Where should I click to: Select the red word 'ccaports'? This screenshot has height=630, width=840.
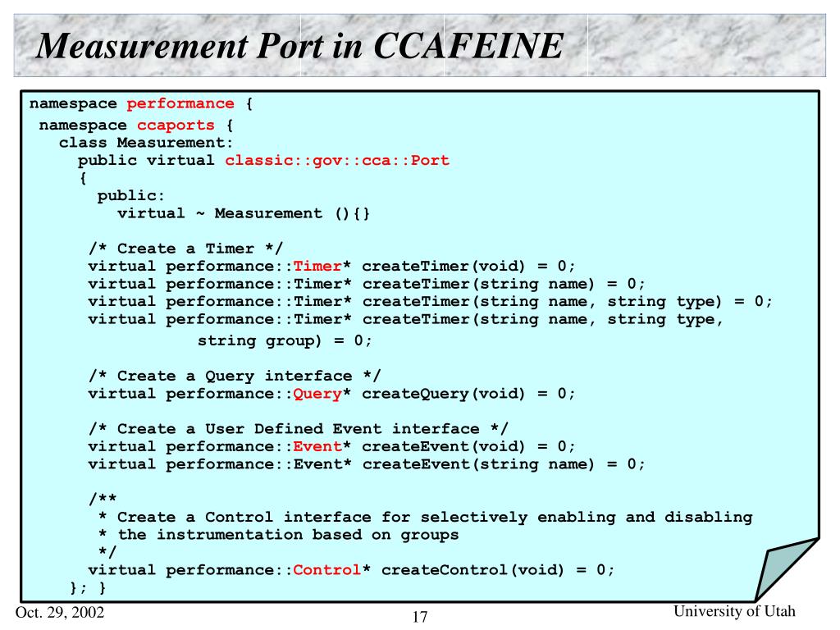pyautogui.click(x=176, y=126)
